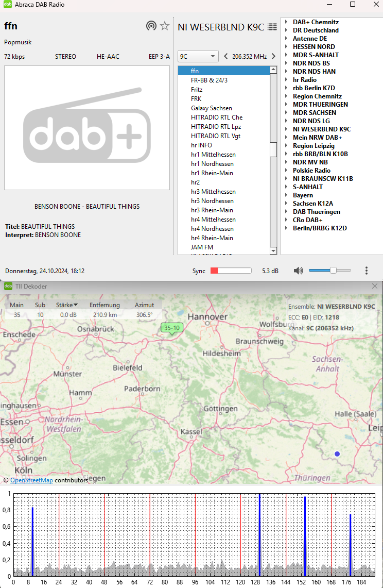Expand the Antenne DE ensemble
The image size is (383, 588).
pos(286,39)
